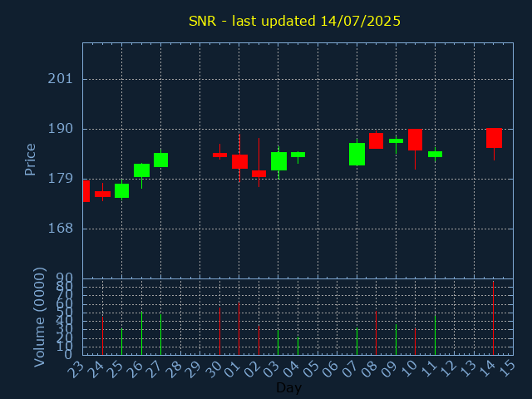Click the day axis label '06'
This screenshot has width=532, height=399.
pyautogui.click(x=331, y=369)
